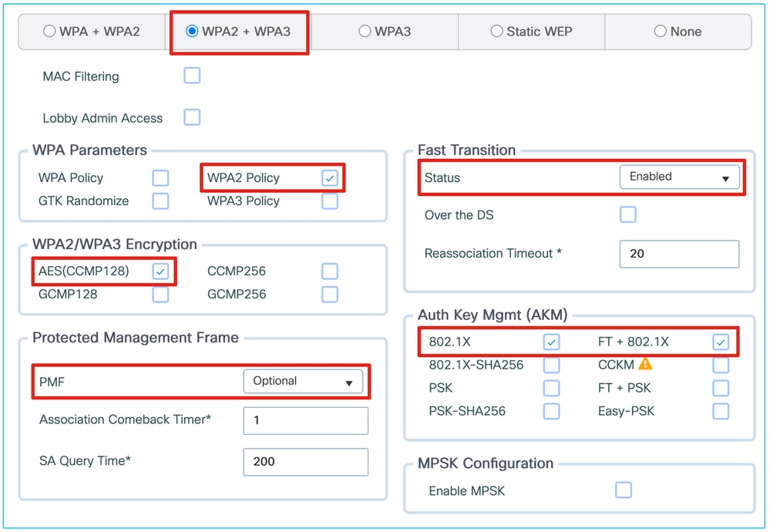The width and height of the screenshot is (770, 532).
Task: Click the Reassociation Timeout input field
Action: [x=679, y=254]
